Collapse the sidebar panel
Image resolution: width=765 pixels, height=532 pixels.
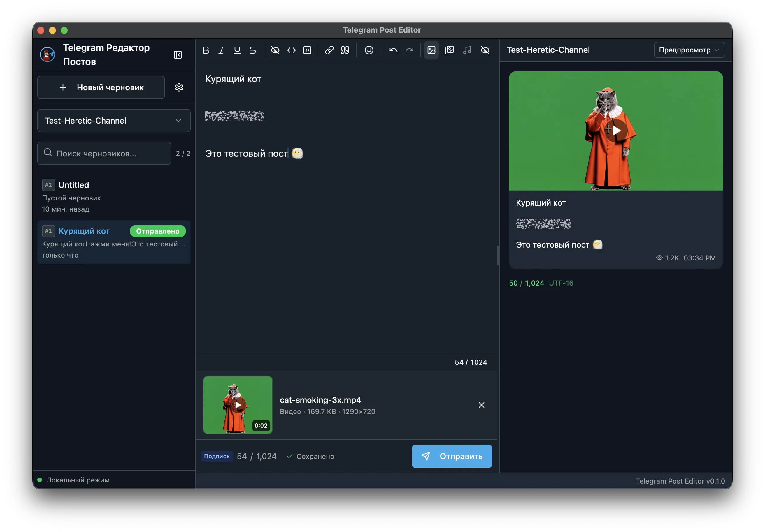178,55
